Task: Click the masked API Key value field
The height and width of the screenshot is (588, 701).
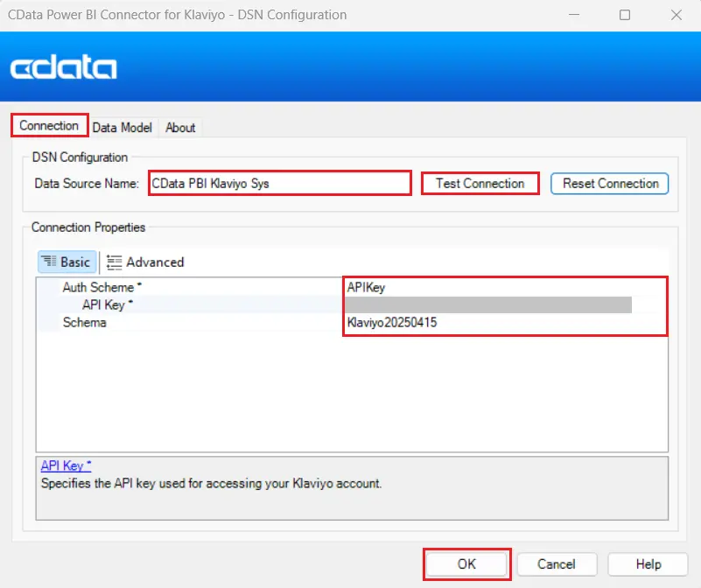Action: [490, 304]
